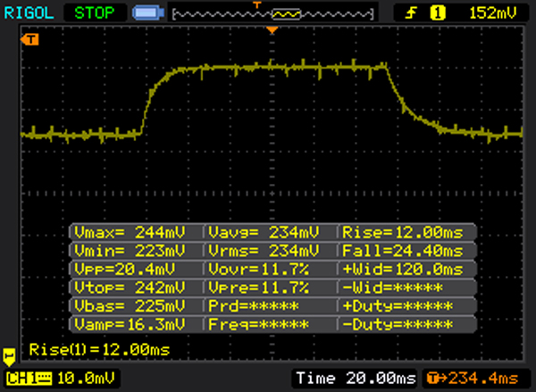Screen dimensions: 536x392
Task: Click the Vamp=16.3mV measurement
Action: coord(130,324)
